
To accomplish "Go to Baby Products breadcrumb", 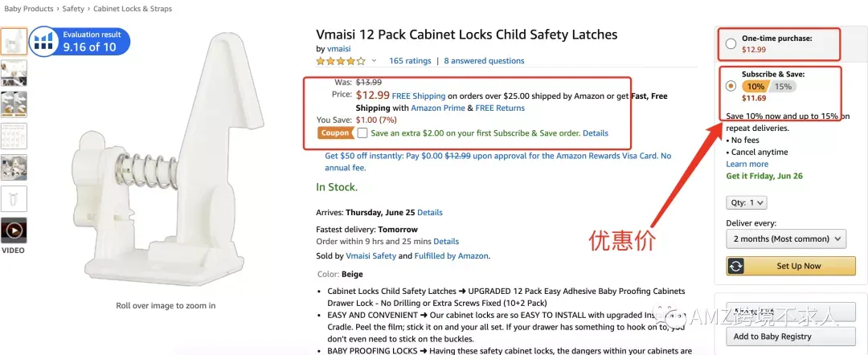I will (x=29, y=9).
